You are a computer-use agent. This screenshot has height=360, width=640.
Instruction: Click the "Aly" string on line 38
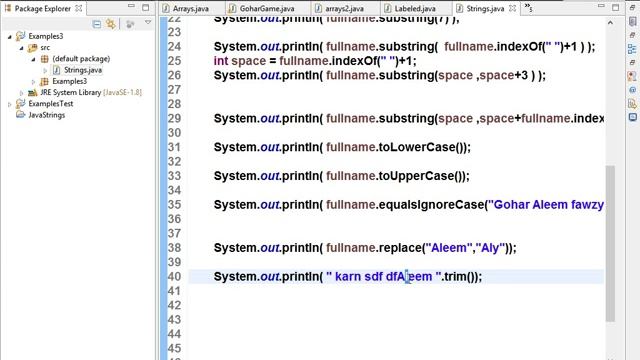click(x=491, y=248)
